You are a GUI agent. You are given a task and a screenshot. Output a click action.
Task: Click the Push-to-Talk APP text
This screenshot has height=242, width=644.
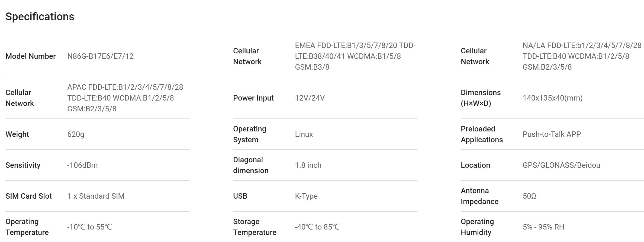pos(552,134)
